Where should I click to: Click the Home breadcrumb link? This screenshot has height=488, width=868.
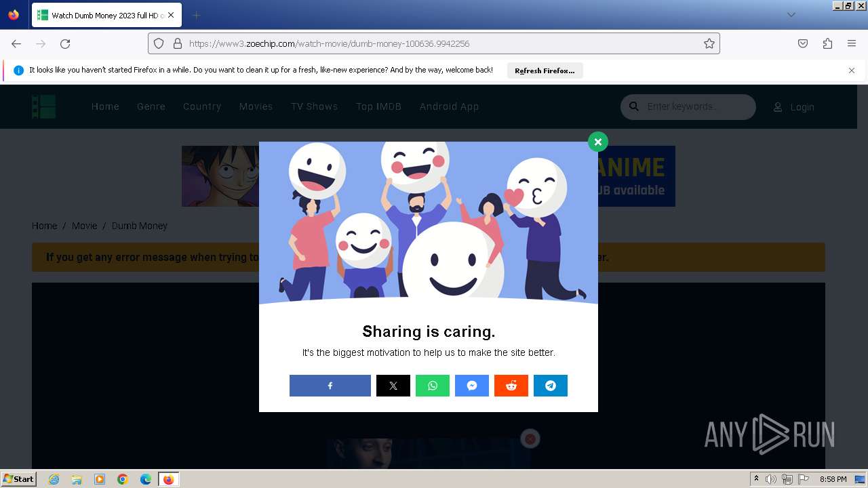[44, 226]
